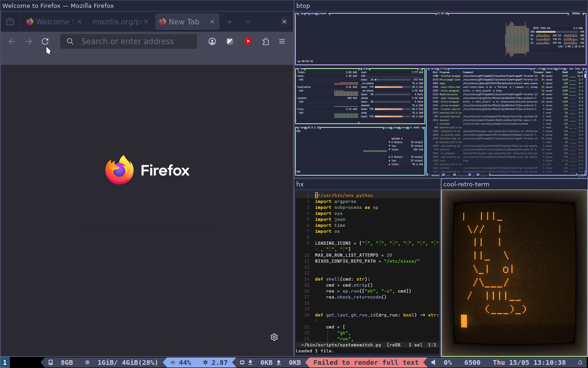Open Firefox account profile icon
Screen dimensions: 588x368
click(212, 41)
